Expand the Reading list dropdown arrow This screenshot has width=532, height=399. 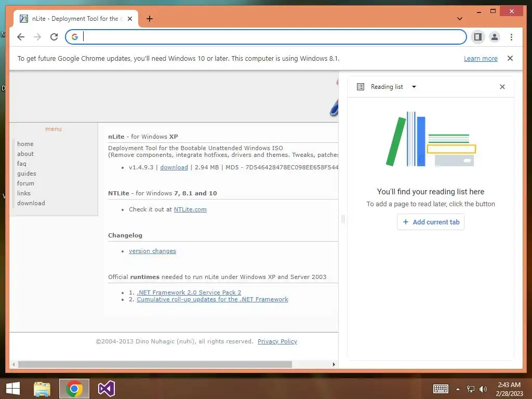pyautogui.click(x=414, y=87)
